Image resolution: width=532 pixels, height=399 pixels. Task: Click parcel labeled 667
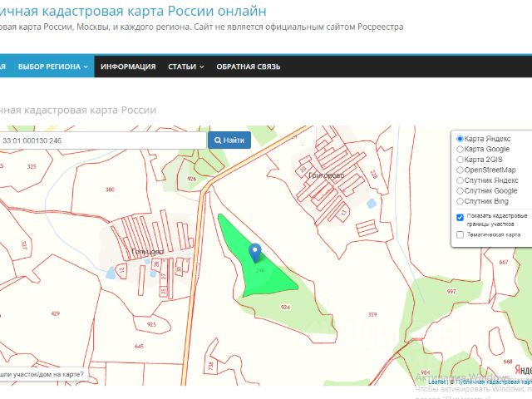(x=504, y=262)
